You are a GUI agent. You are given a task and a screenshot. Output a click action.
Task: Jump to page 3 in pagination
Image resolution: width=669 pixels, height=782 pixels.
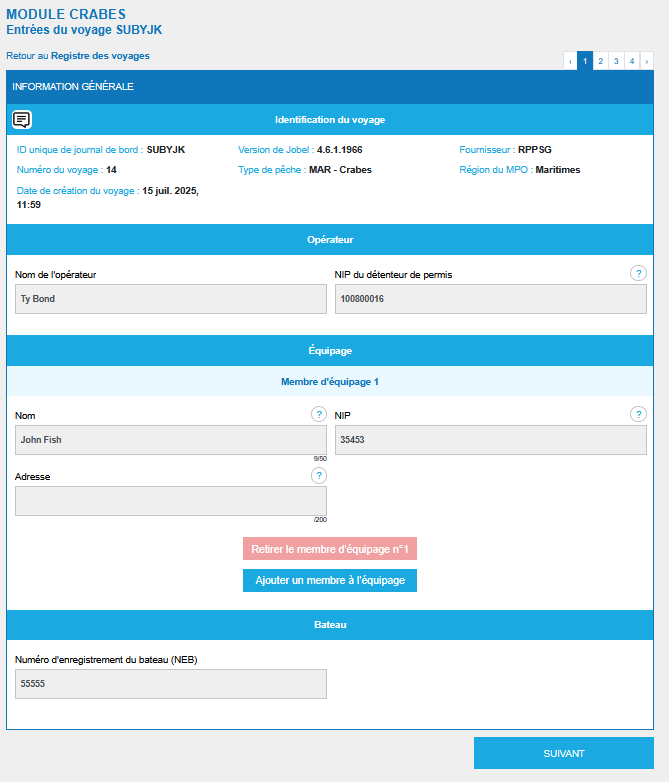coord(616,61)
